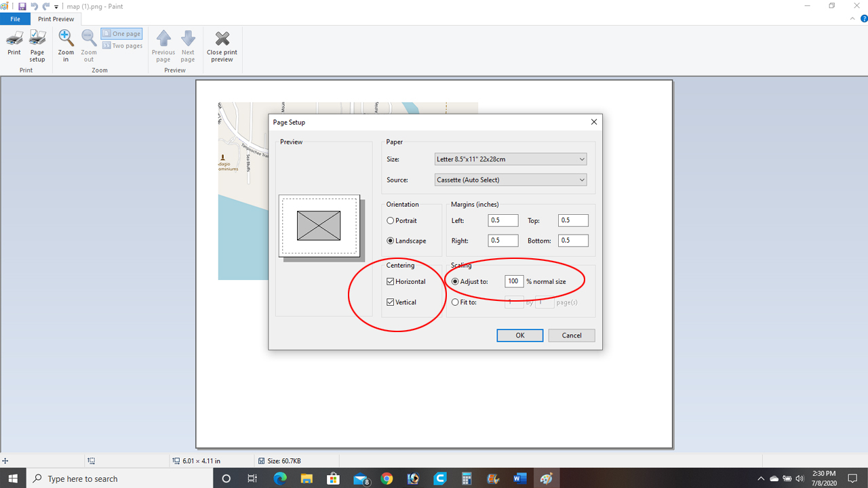Go to the Next page arrow

click(188, 39)
